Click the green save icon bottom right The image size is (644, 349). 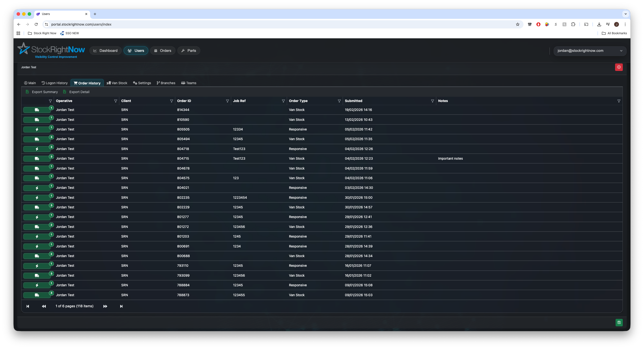click(619, 322)
